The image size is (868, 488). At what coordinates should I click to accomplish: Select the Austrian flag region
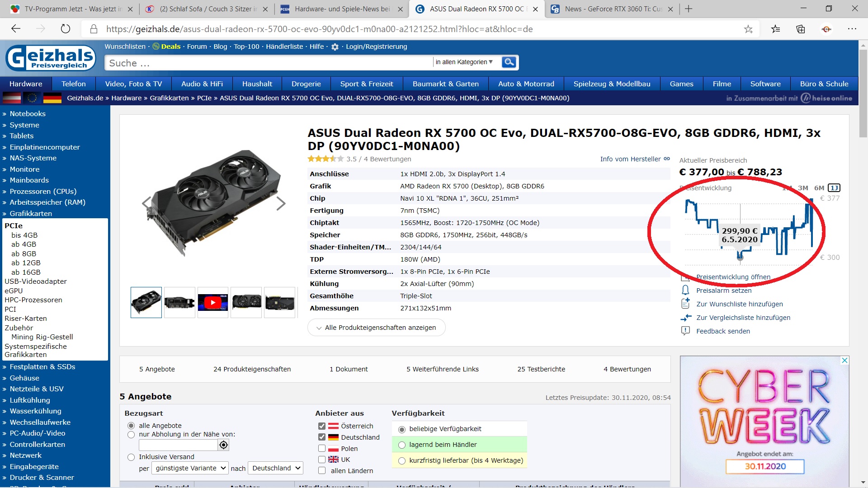tap(12, 98)
